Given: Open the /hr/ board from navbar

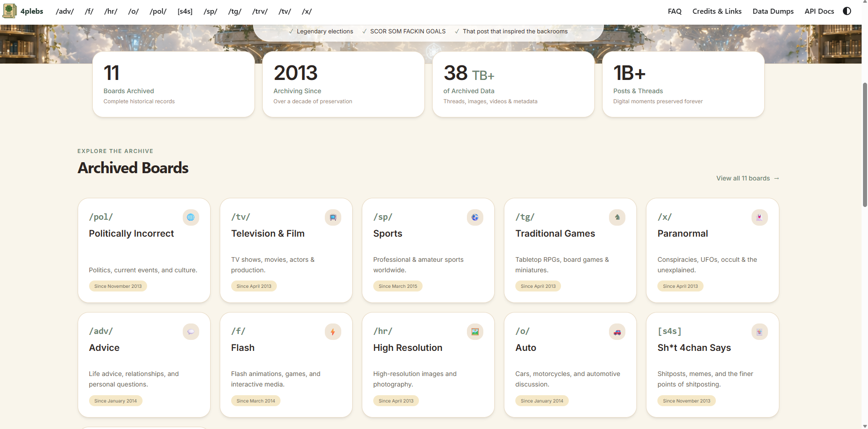Looking at the screenshot, I should tap(111, 11).
